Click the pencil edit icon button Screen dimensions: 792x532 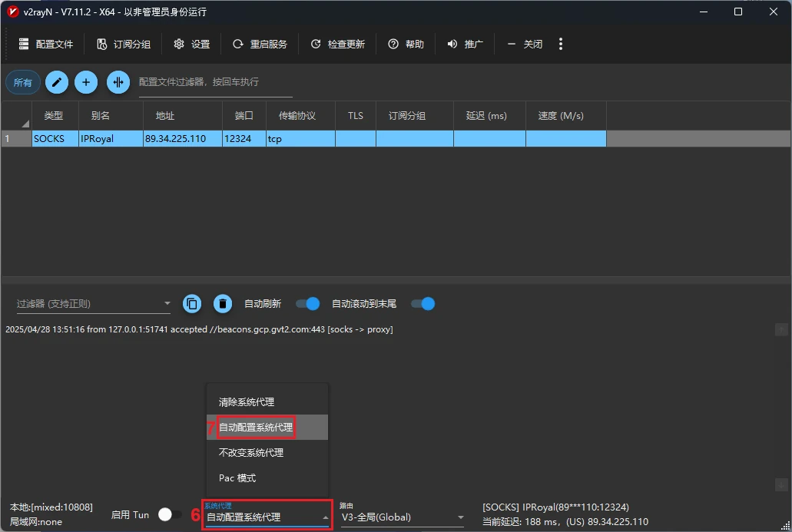[57, 82]
